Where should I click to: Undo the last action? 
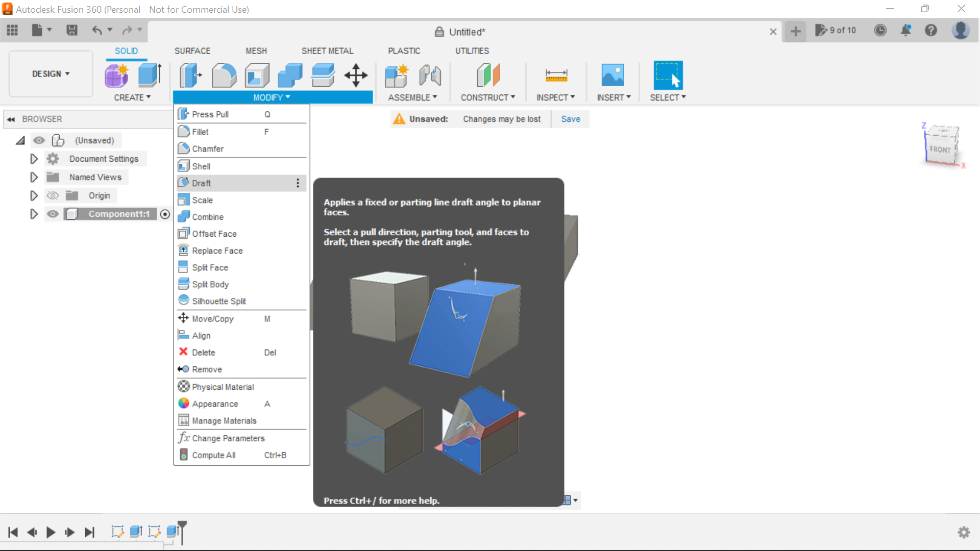click(x=97, y=31)
